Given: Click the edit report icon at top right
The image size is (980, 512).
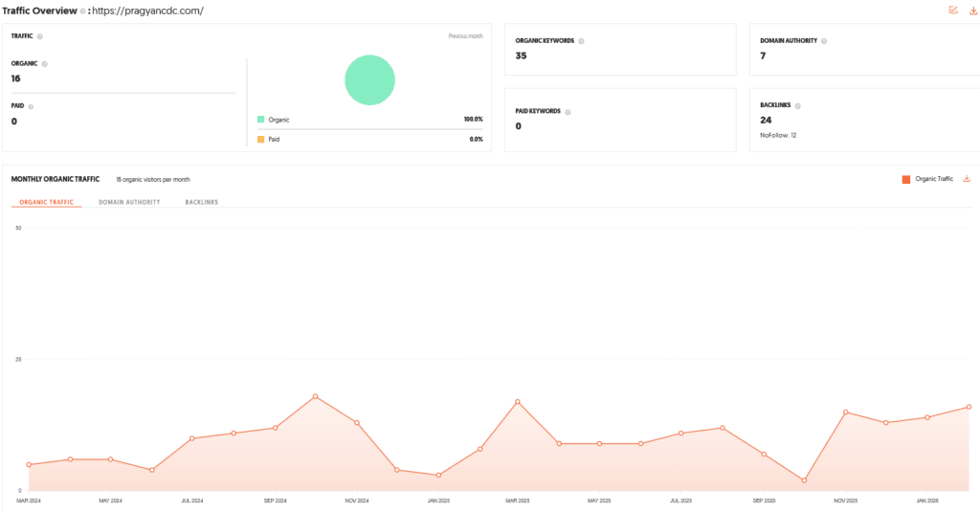Looking at the screenshot, I should (952, 11).
